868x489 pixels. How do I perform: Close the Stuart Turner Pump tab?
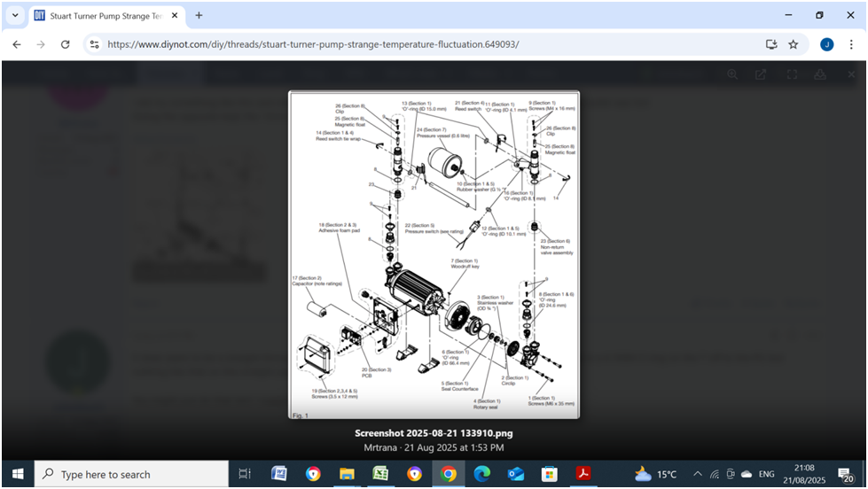click(x=175, y=15)
